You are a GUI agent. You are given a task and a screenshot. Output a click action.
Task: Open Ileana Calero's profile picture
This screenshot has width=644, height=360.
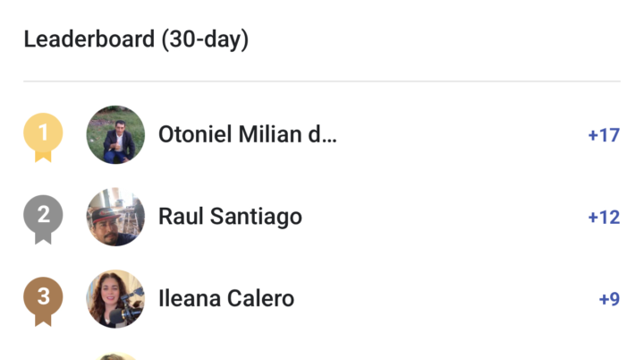(115, 298)
